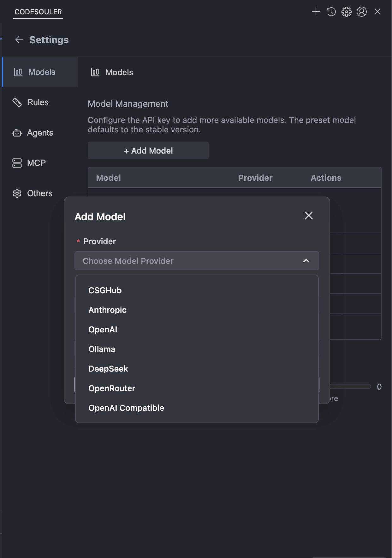This screenshot has width=392, height=558.
Task: Open the settings gear icon in header
Action: tap(346, 12)
